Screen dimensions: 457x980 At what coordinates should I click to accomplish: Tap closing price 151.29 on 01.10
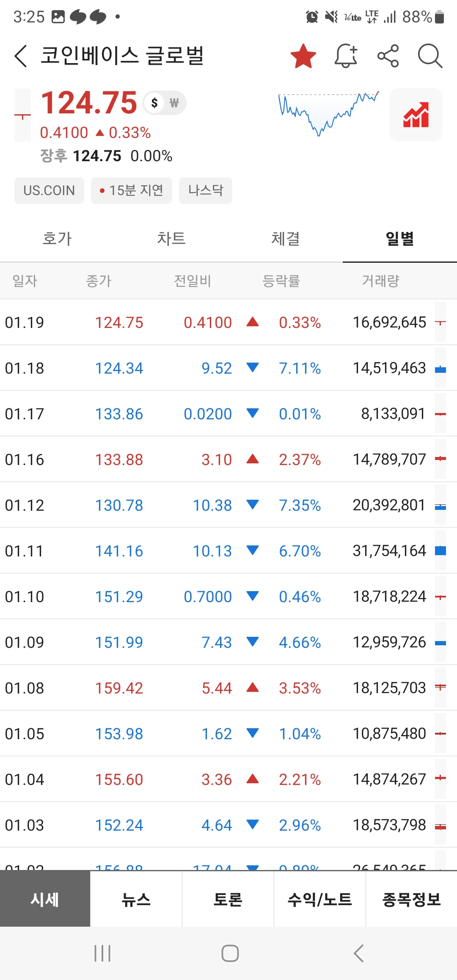[x=119, y=597]
